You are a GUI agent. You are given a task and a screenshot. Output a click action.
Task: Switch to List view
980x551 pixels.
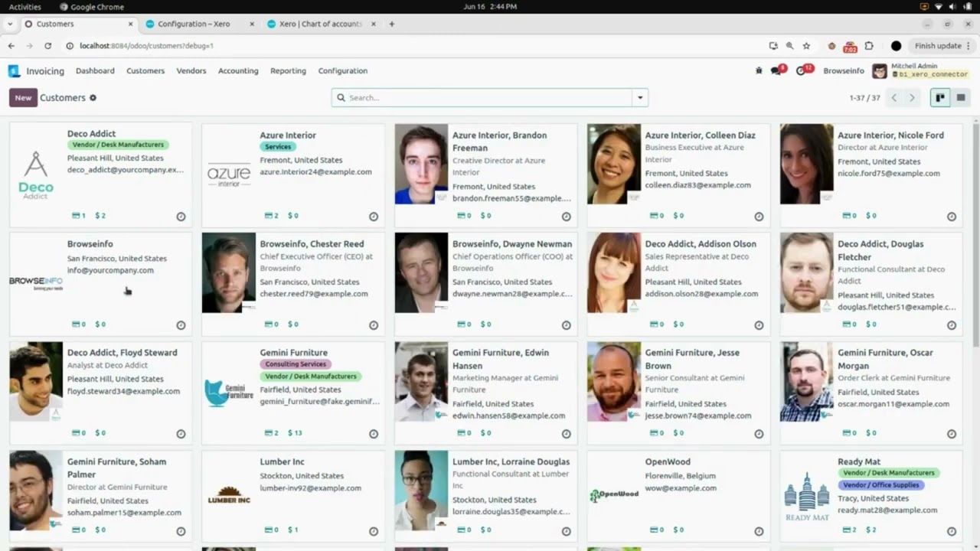pos(961,98)
